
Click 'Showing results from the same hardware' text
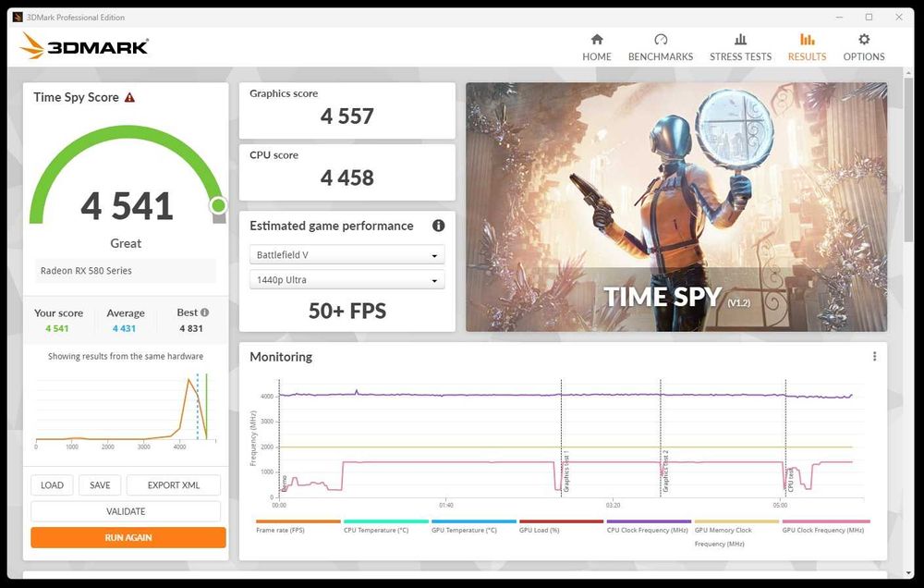[x=126, y=356]
